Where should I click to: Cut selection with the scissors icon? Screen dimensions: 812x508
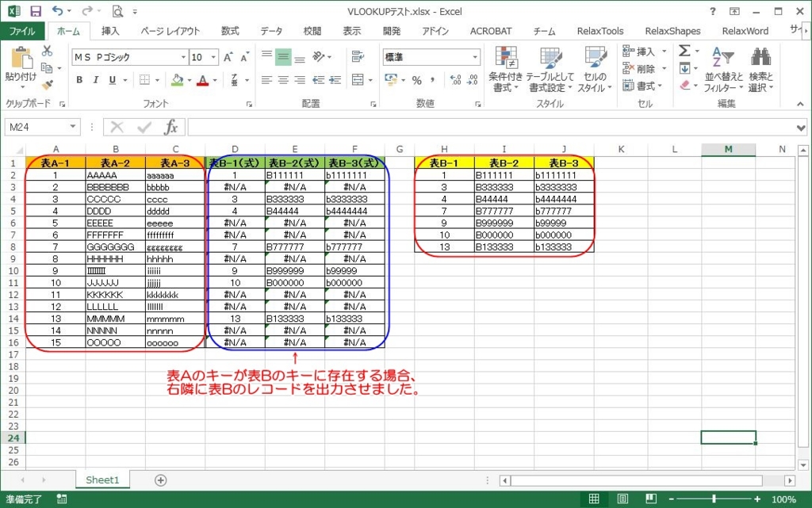[x=47, y=51]
